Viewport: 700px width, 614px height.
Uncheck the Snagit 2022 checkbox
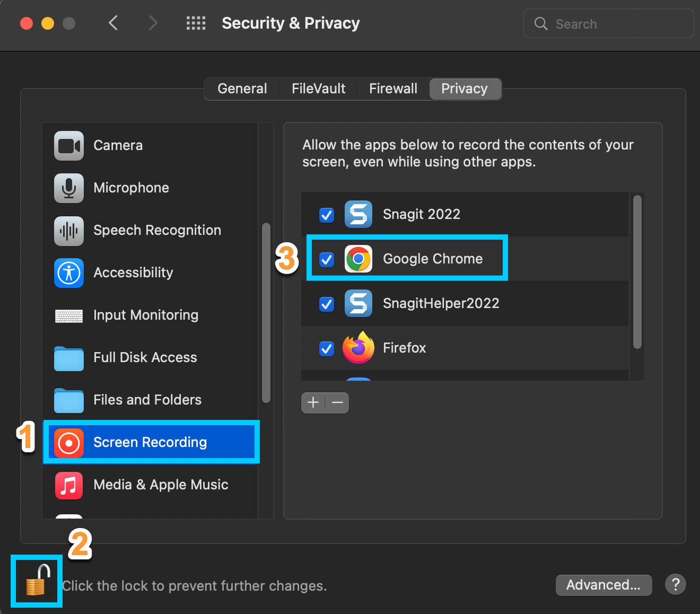(327, 215)
